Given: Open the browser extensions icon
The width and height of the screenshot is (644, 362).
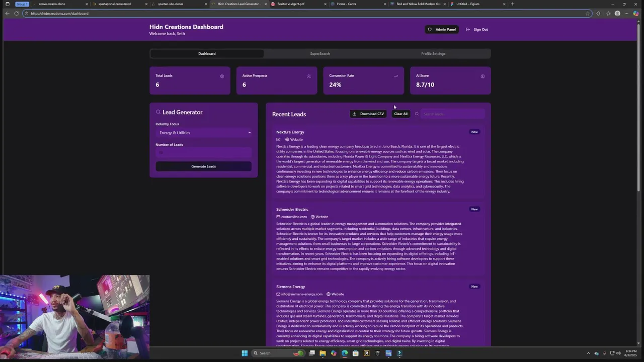Looking at the screenshot, I should pos(598,14).
